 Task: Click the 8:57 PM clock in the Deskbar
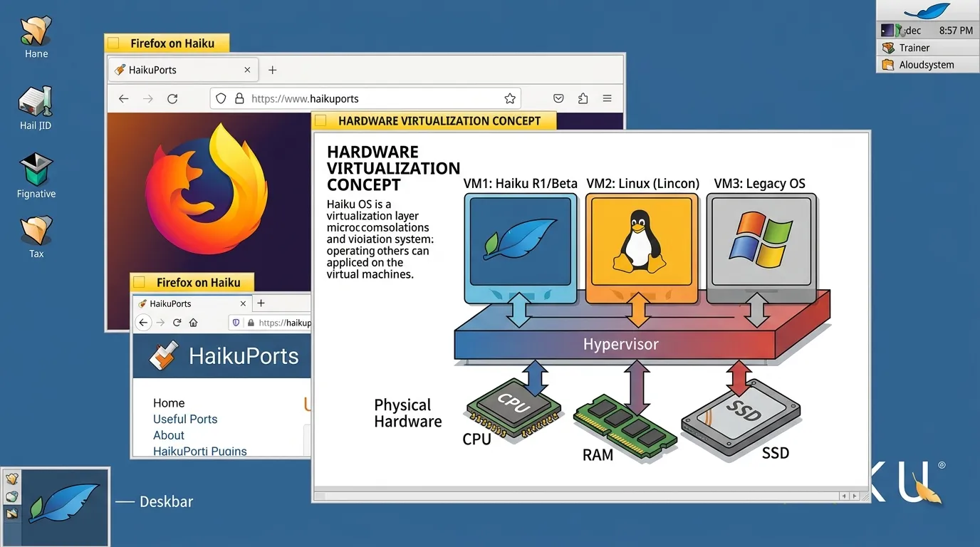click(x=956, y=31)
